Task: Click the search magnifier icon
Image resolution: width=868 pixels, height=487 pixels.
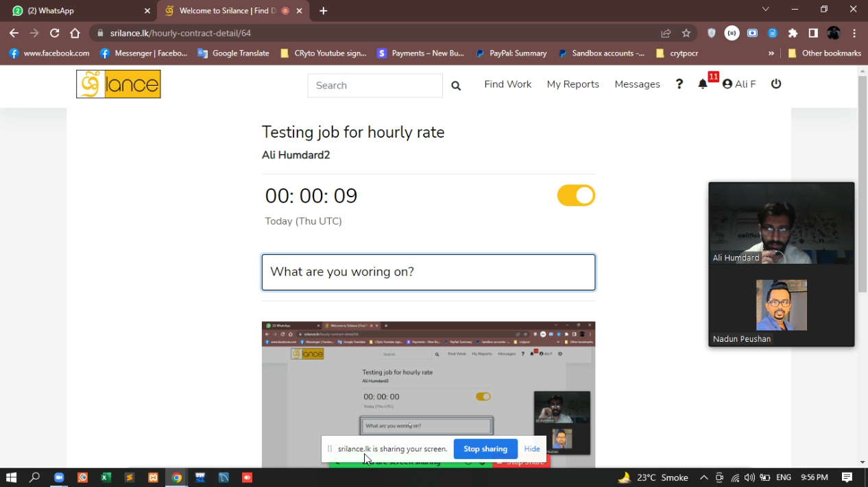Action: 456,86
